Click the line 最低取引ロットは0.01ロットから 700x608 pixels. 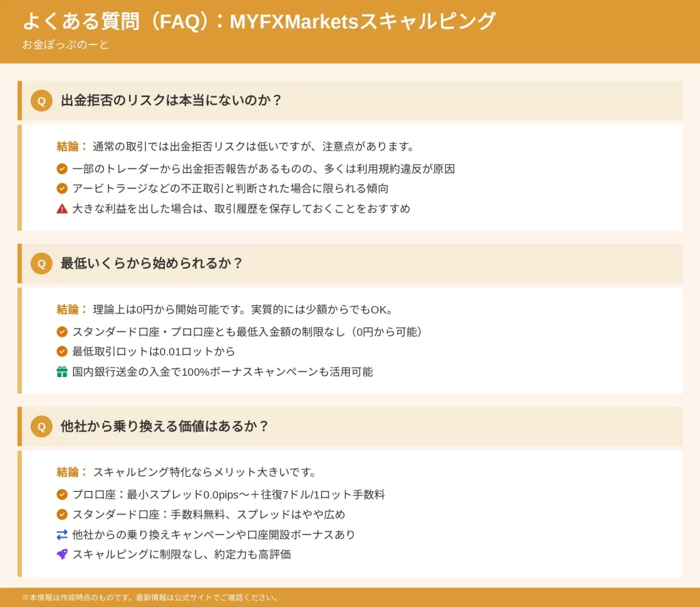click(154, 351)
